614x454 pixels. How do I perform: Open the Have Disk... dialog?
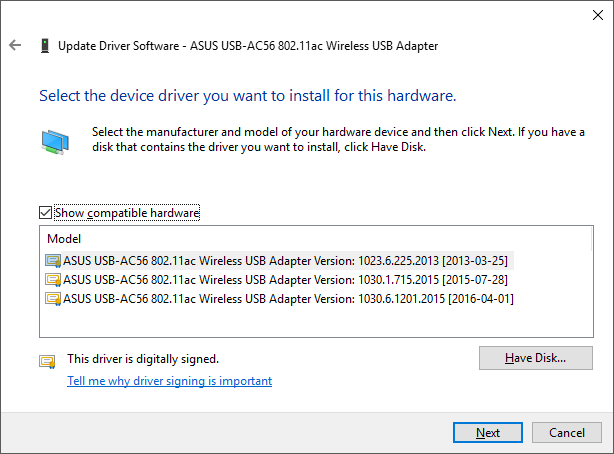click(536, 358)
